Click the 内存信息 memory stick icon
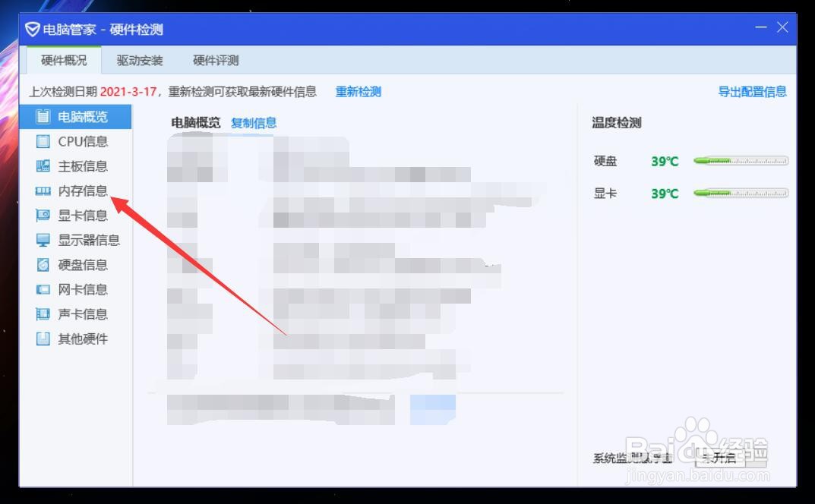Image resolution: width=815 pixels, height=504 pixels. [43, 191]
